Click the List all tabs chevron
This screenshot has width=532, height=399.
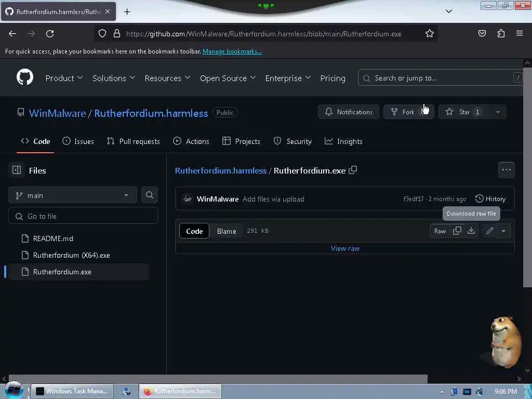(448, 11)
